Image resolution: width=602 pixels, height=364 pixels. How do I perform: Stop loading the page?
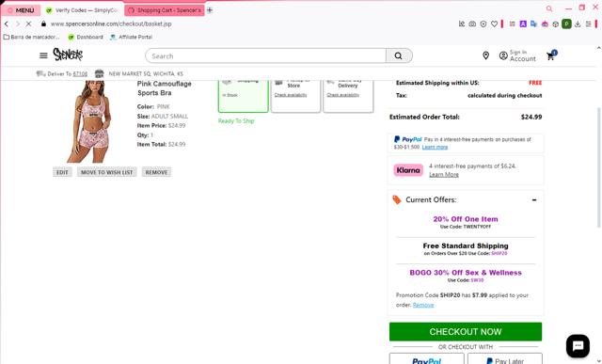28,24
